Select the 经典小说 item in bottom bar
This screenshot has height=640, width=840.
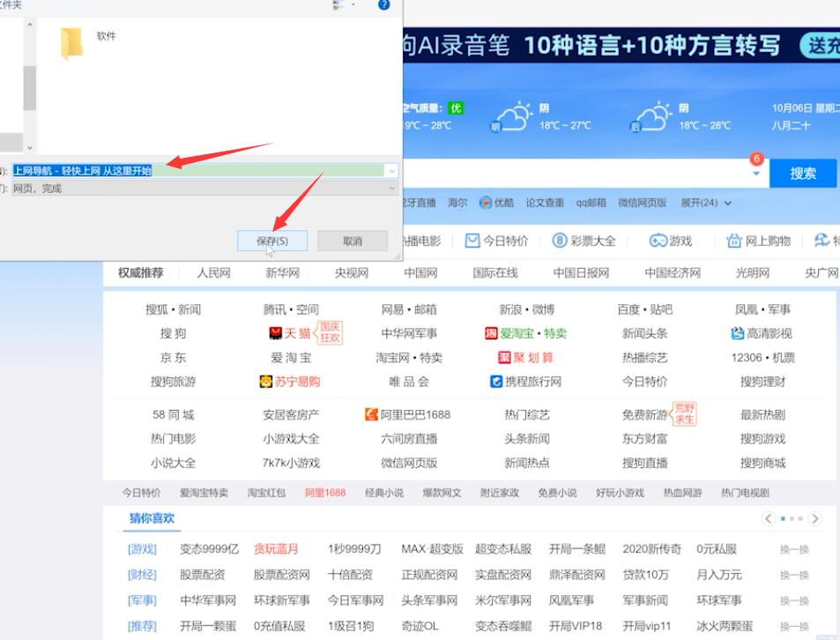pos(384,493)
